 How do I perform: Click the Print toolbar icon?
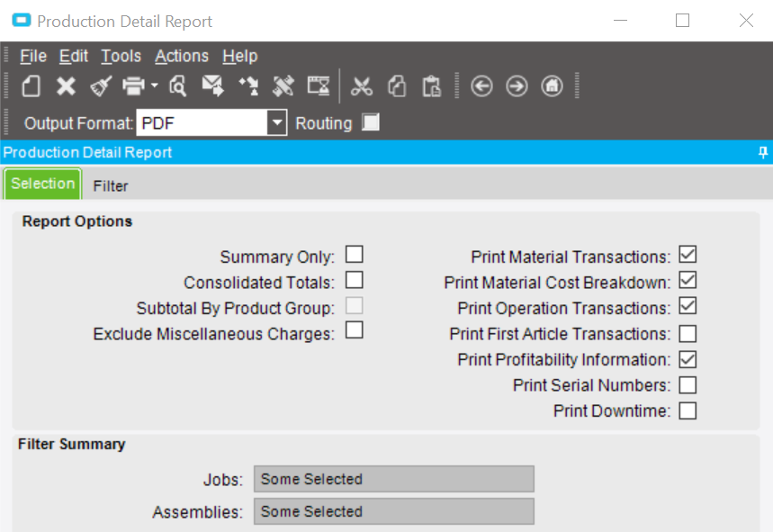coord(133,86)
